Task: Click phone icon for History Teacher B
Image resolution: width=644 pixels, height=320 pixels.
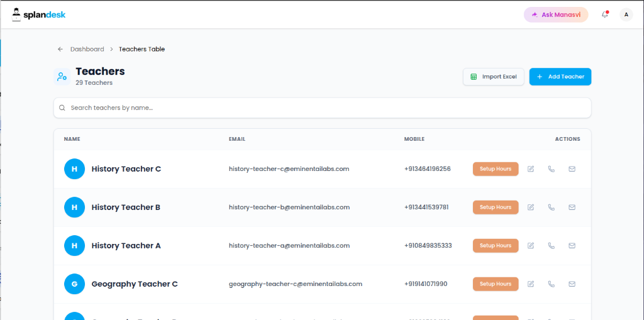Action: pyautogui.click(x=551, y=207)
